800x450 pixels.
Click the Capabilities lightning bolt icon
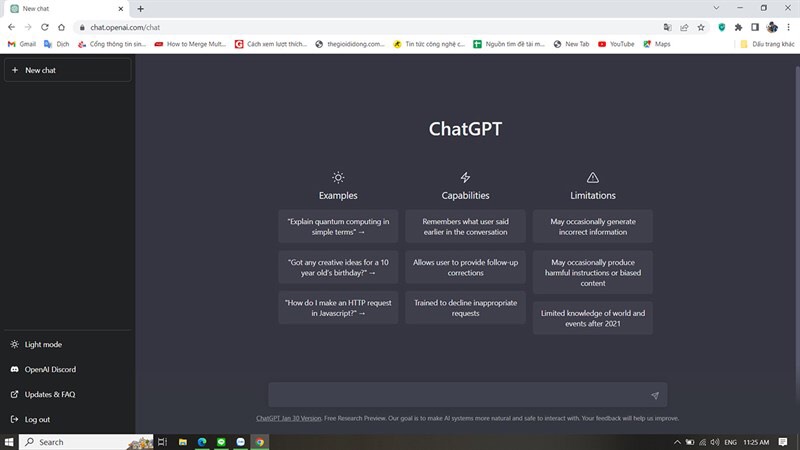click(465, 177)
